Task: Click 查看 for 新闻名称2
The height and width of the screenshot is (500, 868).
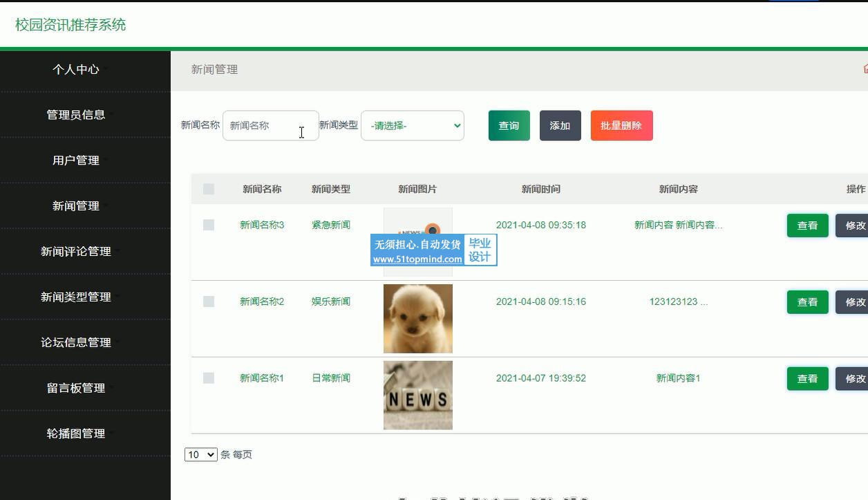Action: pyautogui.click(x=808, y=302)
